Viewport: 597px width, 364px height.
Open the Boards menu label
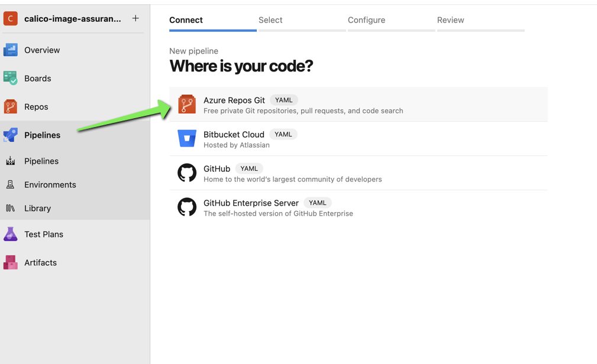coord(38,79)
